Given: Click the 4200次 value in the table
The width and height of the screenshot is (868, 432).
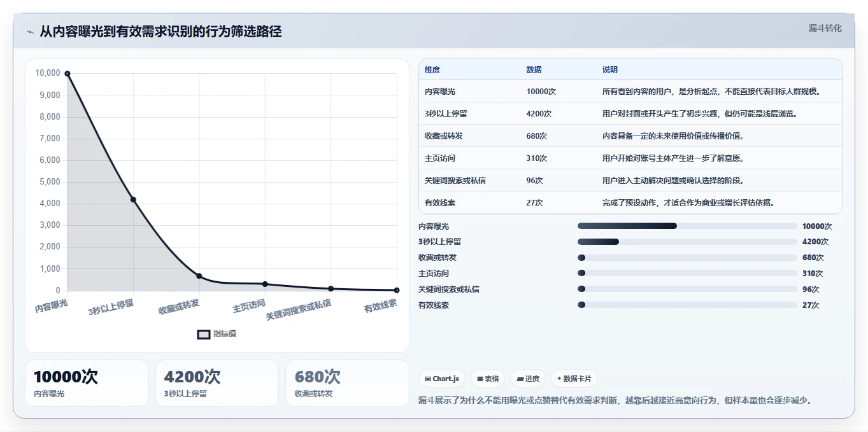Looking at the screenshot, I should click(539, 114).
